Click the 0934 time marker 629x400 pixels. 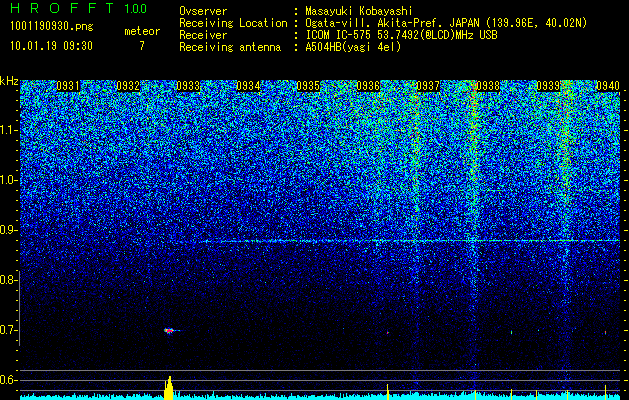(x=248, y=86)
